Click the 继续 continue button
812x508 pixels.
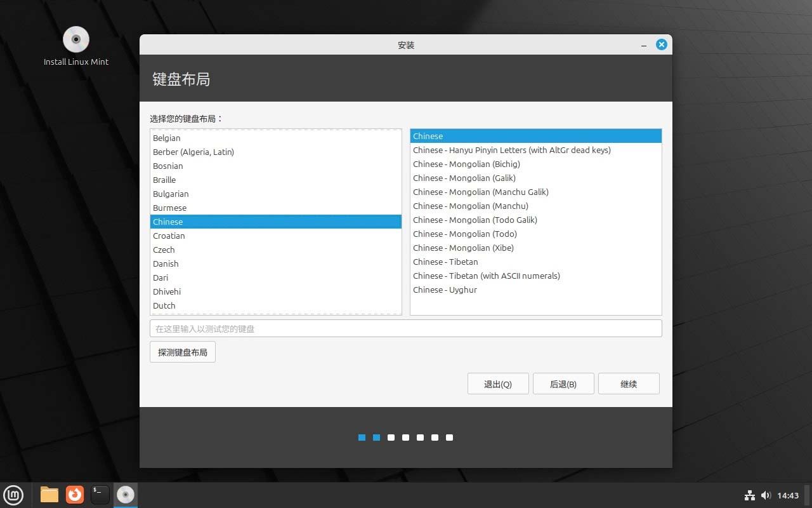[628, 384]
